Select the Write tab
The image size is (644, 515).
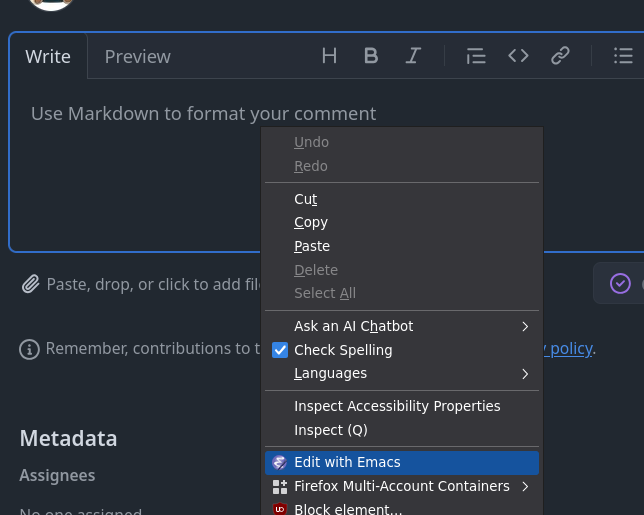(48, 57)
